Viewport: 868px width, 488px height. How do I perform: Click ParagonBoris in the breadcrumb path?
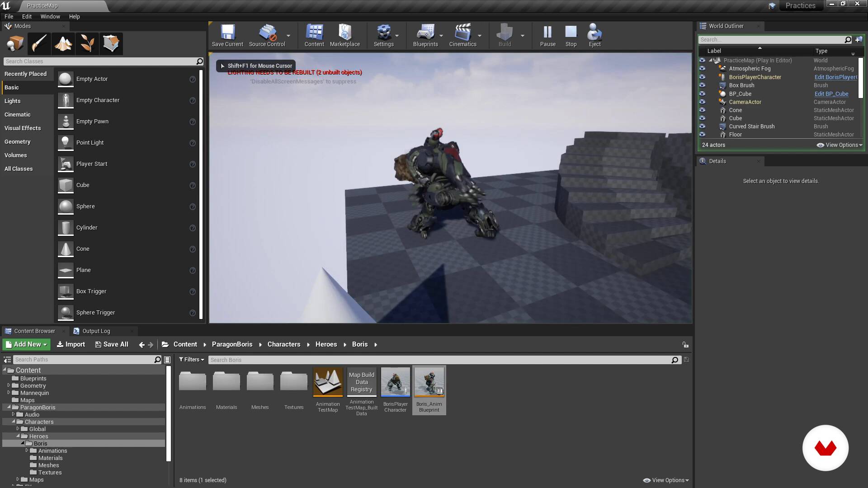coord(232,344)
